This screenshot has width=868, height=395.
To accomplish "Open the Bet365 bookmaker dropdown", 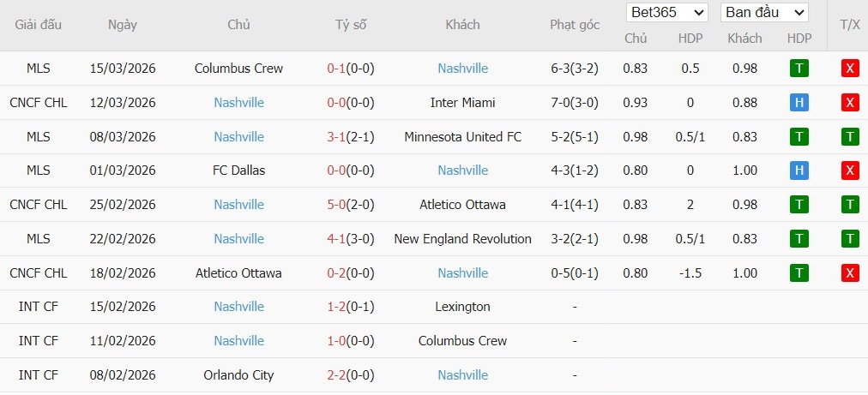I will (x=667, y=13).
